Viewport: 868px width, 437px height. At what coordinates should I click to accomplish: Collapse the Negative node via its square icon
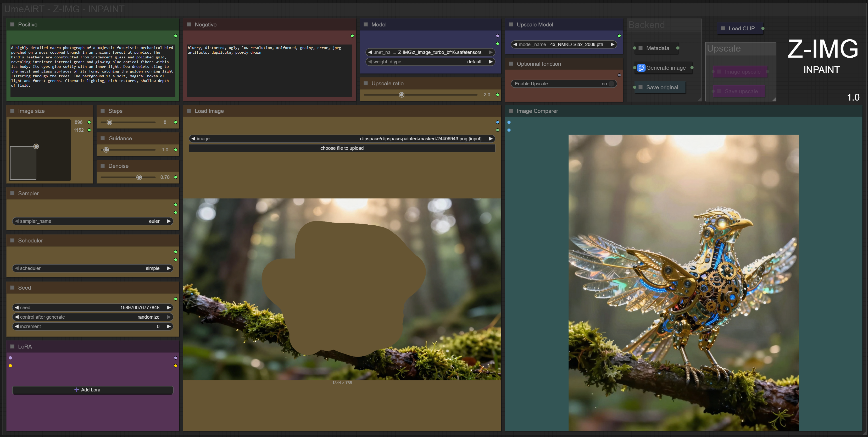[x=189, y=25]
